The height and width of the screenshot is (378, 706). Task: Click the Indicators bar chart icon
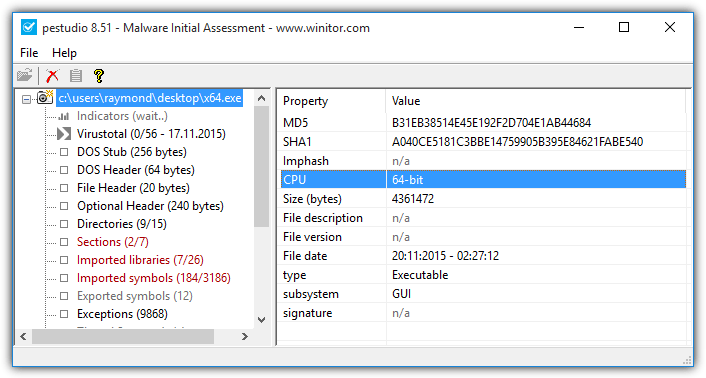64,116
